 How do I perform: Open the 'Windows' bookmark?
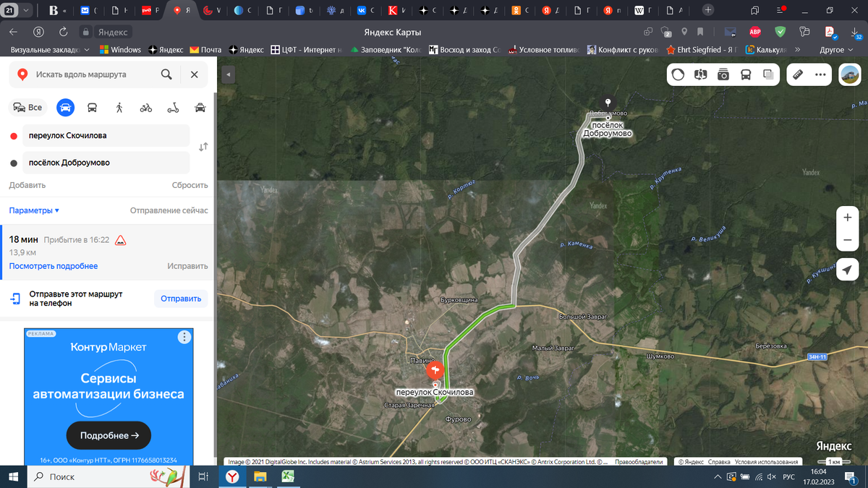(x=120, y=50)
